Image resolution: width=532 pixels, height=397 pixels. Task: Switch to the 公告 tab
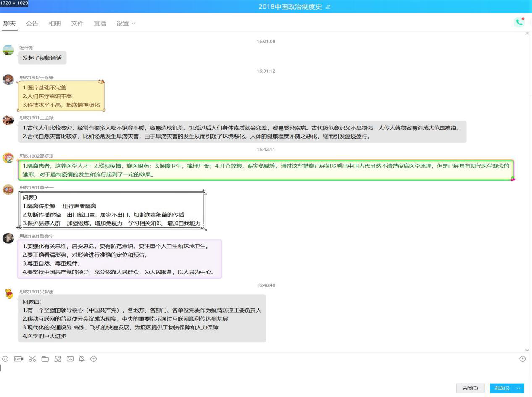(x=32, y=24)
